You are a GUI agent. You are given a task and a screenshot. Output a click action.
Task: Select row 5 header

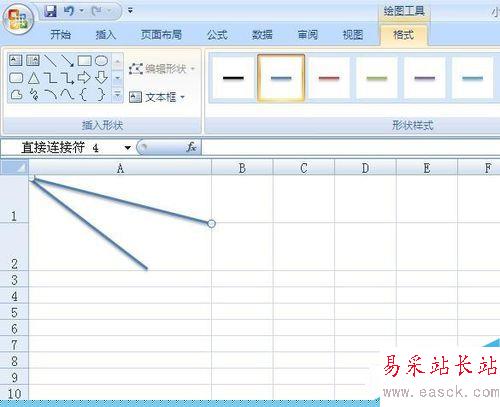(14, 312)
